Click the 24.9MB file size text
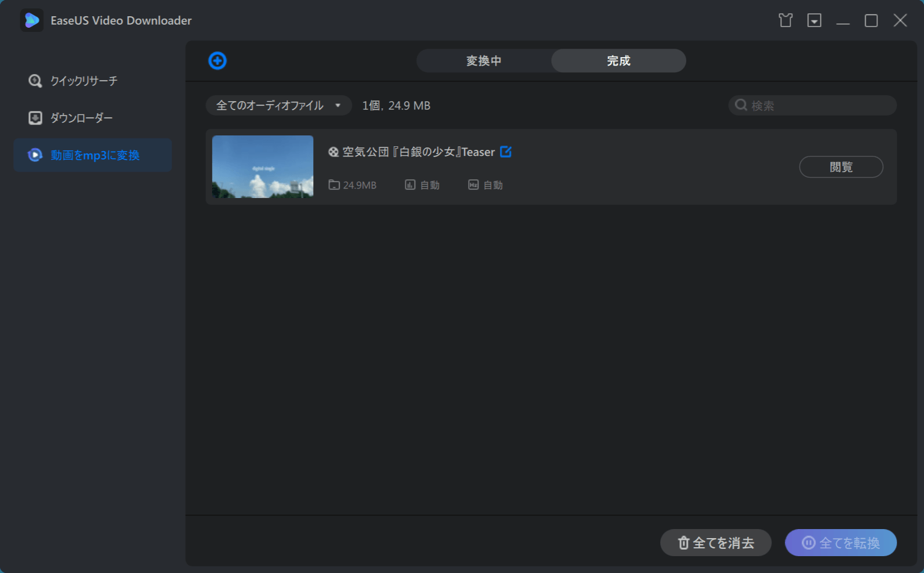The width and height of the screenshot is (924, 573). click(x=360, y=185)
